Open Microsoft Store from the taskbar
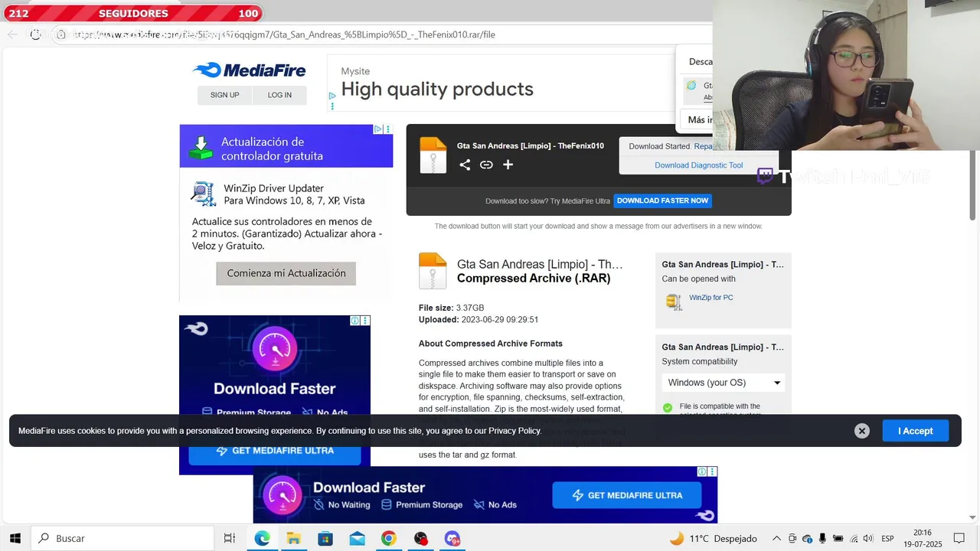This screenshot has height=551, width=980. [x=325, y=538]
